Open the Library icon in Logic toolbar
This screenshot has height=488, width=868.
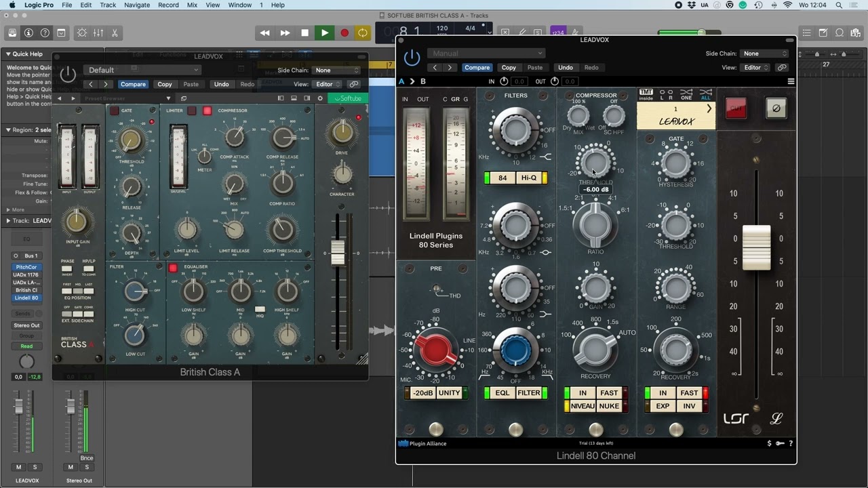coord(12,33)
